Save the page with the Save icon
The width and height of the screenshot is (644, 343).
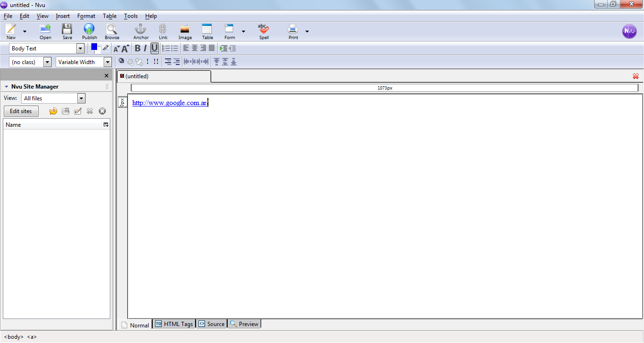click(x=67, y=31)
